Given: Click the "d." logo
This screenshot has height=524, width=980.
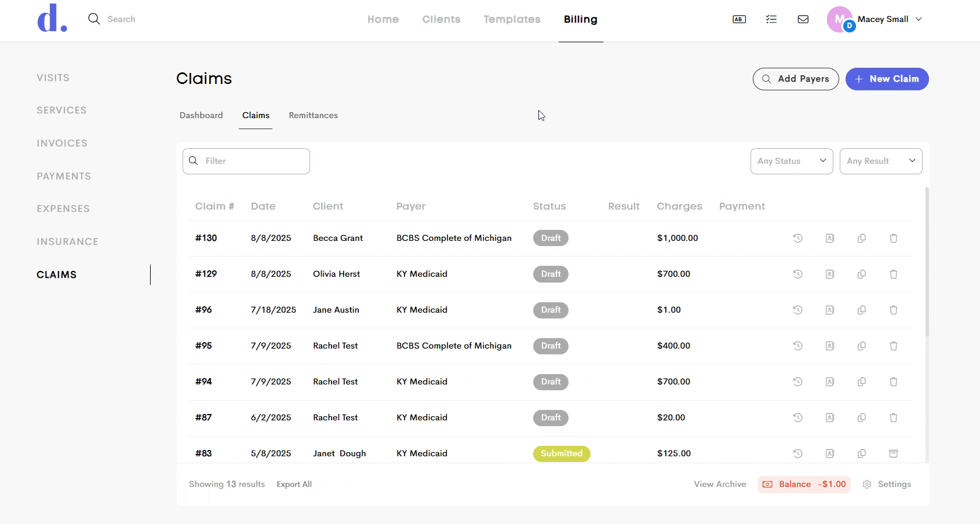Looking at the screenshot, I should 52,18.
